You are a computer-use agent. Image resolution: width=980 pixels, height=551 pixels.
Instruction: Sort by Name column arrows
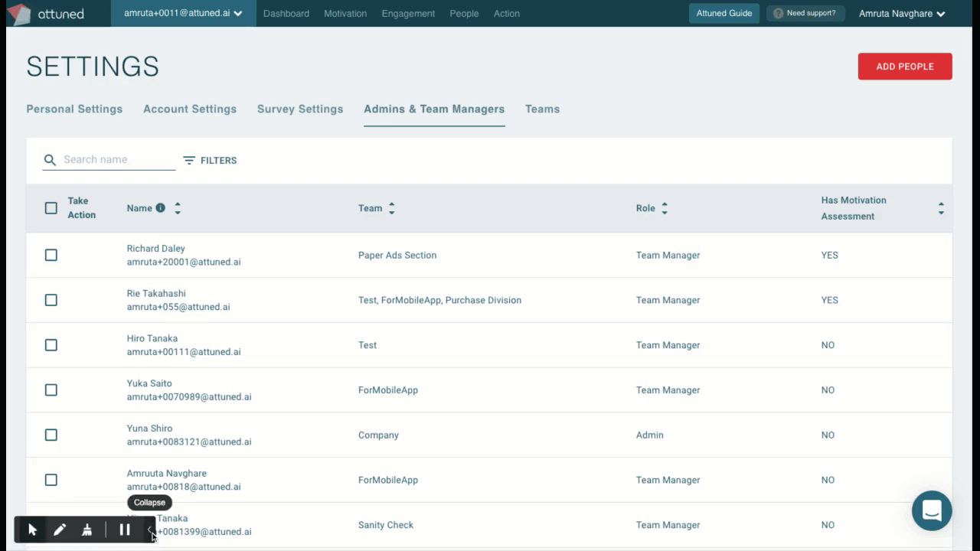(x=178, y=208)
